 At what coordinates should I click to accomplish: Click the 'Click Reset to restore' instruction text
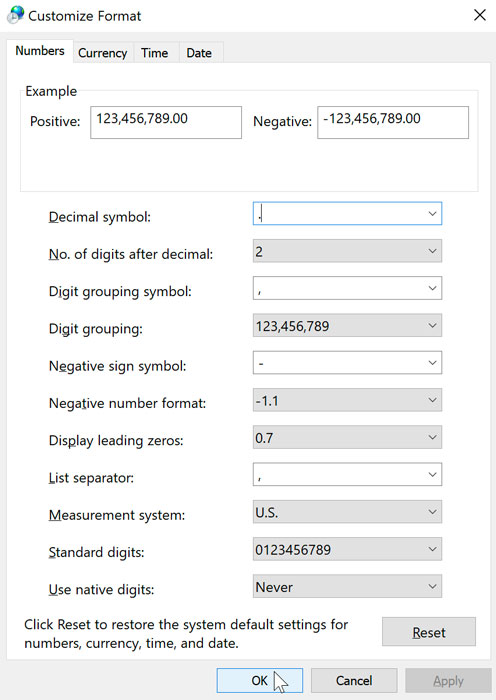click(186, 633)
